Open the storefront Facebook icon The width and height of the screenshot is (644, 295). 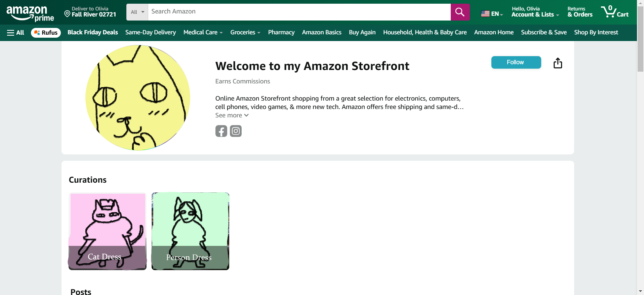point(221,131)
